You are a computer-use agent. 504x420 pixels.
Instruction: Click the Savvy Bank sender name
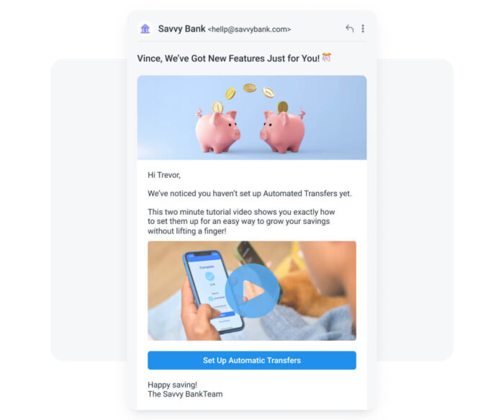tap(181, 29)
